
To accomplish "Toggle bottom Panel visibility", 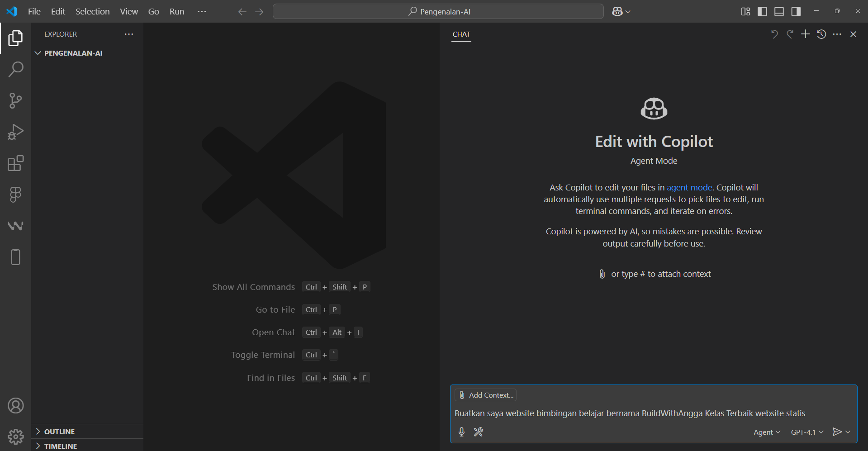I will (779, 12).
